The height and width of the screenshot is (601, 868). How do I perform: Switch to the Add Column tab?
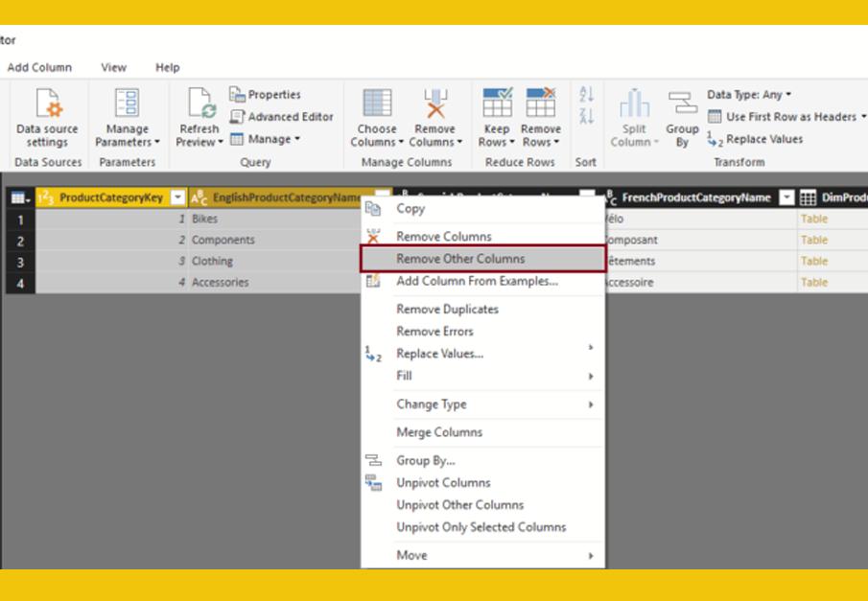(x=39, y=68)
